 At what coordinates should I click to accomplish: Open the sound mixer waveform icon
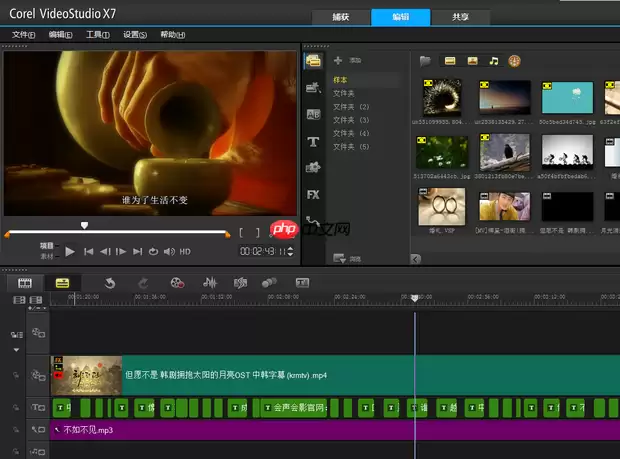point(210,283)
